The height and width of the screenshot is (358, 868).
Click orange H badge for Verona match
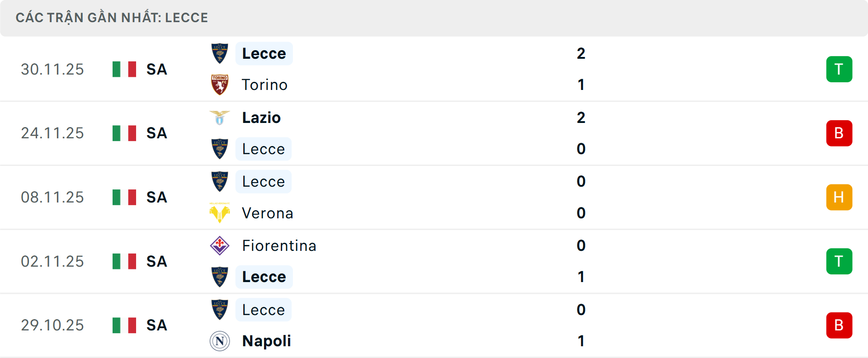(x=839, y=198)
